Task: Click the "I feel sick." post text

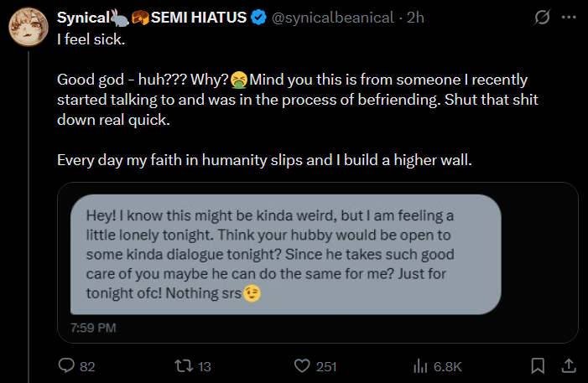Action: click(91, 39)
